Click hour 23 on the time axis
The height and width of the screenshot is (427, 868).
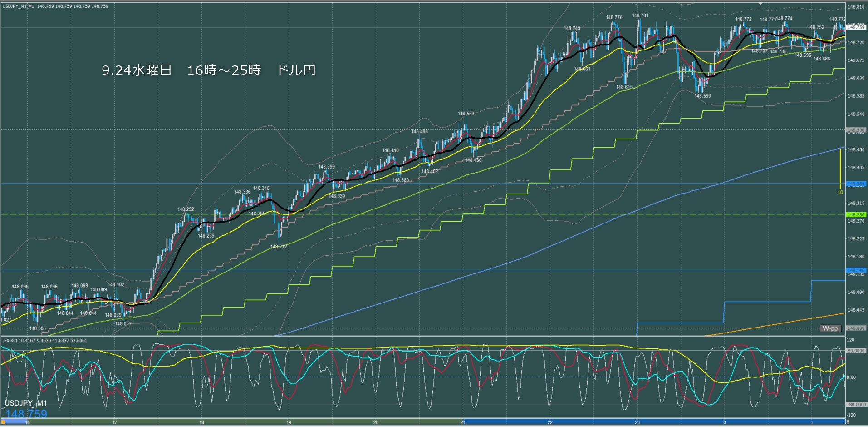(x=637, y=422)
